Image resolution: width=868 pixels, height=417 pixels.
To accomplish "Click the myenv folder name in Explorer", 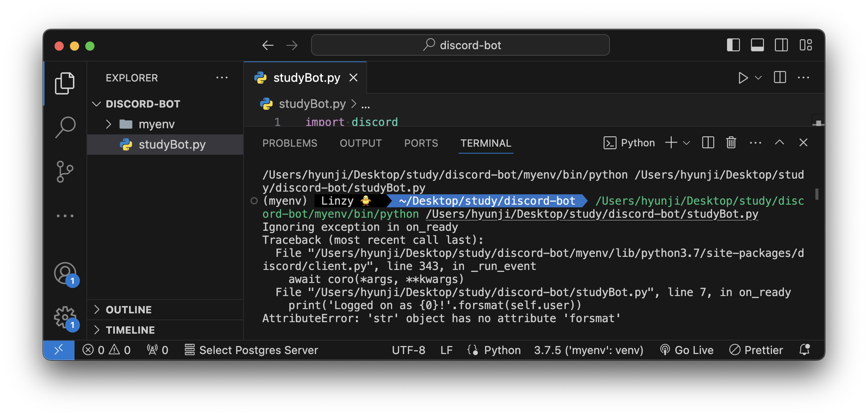I will click(157, 124).
